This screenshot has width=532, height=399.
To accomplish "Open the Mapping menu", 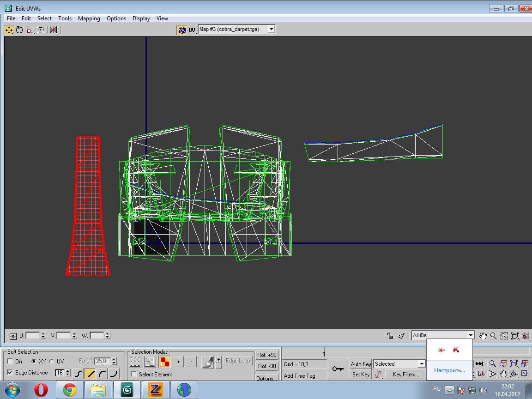I will (89, 18).
